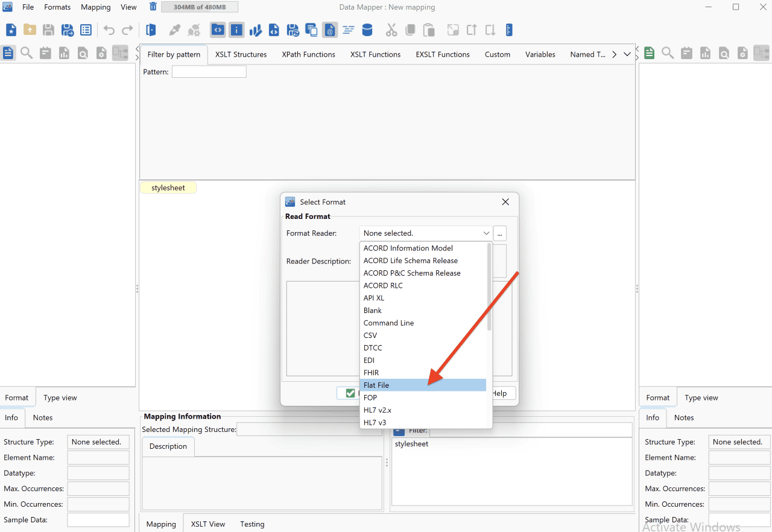Image resolution: width=772 pixels, height=532 pixels.
Task: Click the database cylinder icon in the toolbar
Action: (367, 30)
